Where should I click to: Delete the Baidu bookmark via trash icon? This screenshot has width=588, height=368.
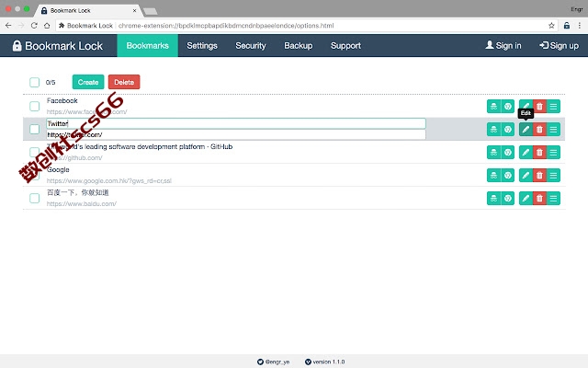[x=539, y=199]
